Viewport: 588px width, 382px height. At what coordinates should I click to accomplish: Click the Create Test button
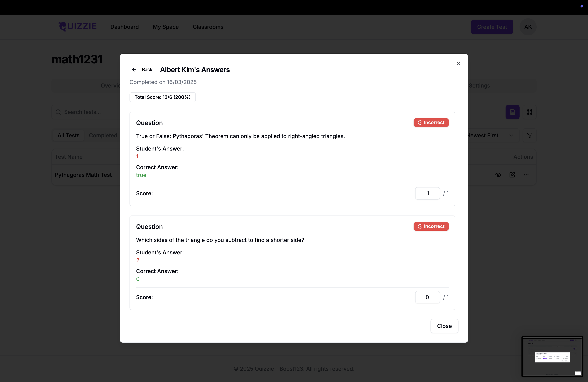[x=492, y=27]
